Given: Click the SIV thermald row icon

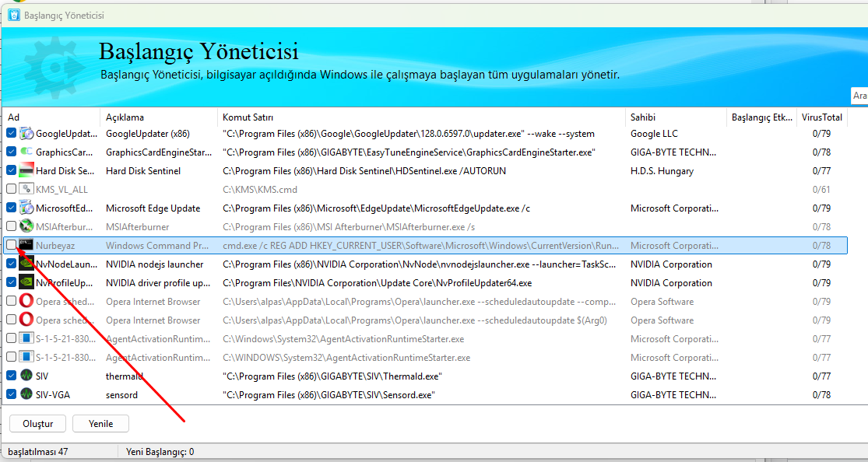Looking at the screenshot, I should (x=26, y=376).
